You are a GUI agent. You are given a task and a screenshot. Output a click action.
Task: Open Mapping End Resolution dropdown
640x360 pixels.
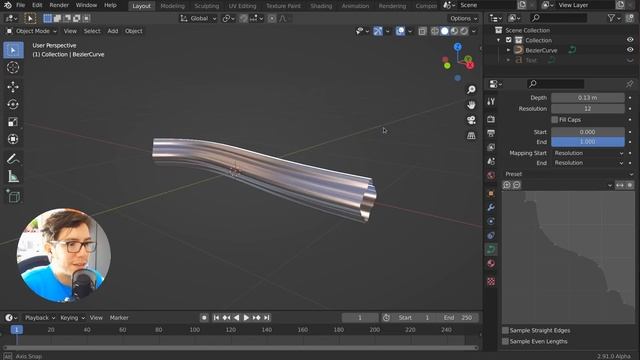coord(588,163)
